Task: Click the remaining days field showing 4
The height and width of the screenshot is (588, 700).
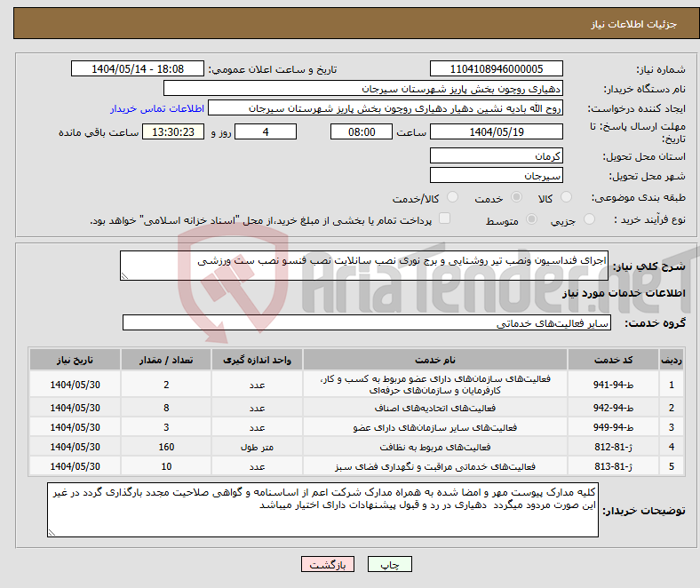Action: click(x=266, y=131)
